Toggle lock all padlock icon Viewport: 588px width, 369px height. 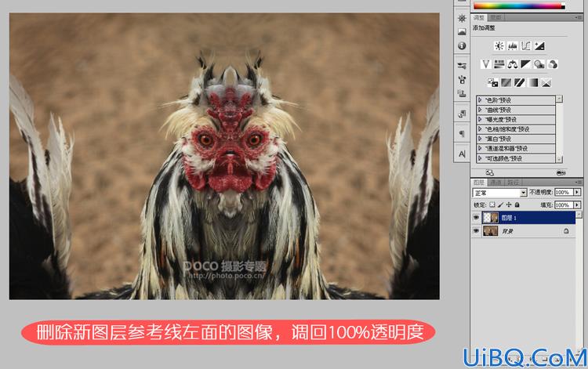(517, 205)
